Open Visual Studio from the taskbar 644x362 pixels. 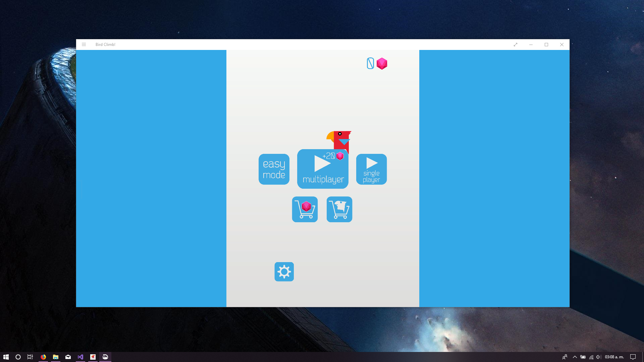click(80, 357)
